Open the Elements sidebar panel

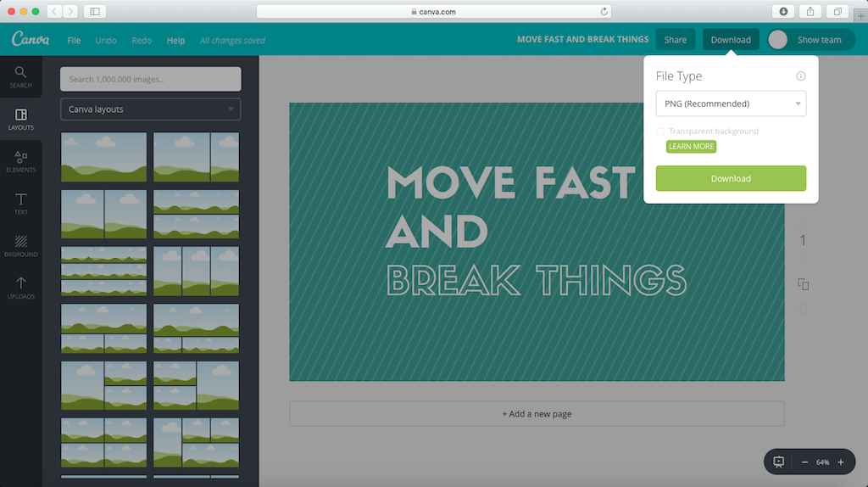pos(20,161)
